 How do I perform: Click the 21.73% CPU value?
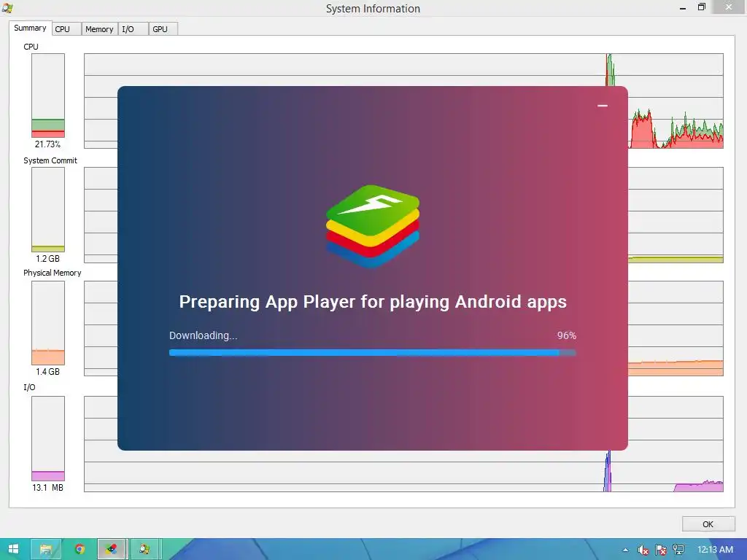click(x=47, y=144)
